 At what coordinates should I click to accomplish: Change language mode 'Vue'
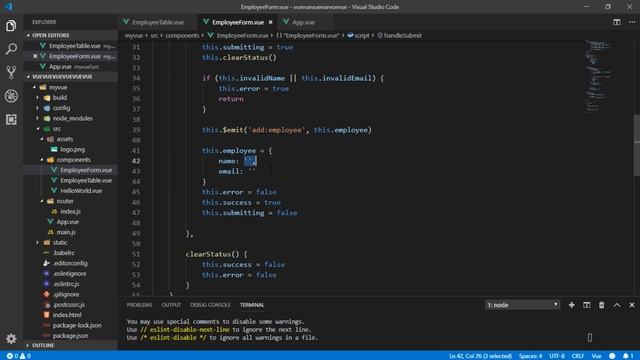click(x=597, y=356)
